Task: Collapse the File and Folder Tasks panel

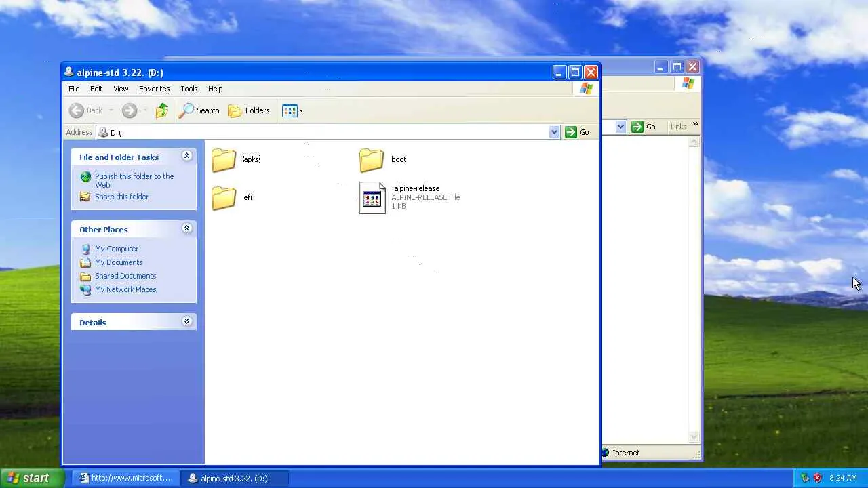Action: point(186,157)
